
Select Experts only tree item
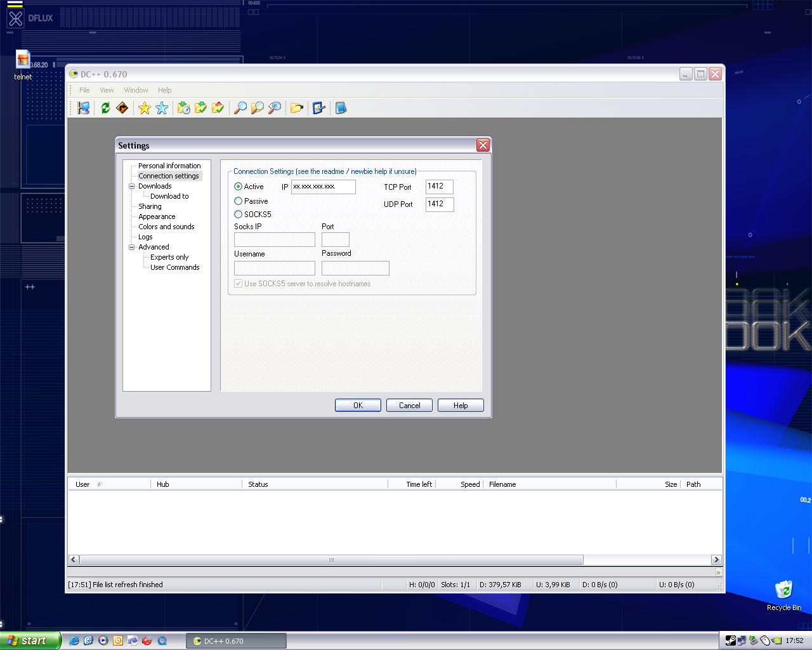(x=169, y=257)
